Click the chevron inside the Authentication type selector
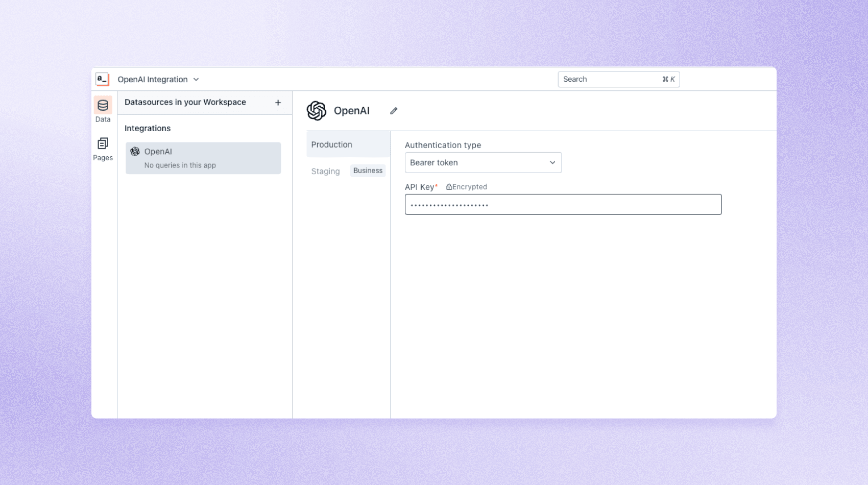The image size is (868, 485). pyautogui.click(x=552, y=162)
